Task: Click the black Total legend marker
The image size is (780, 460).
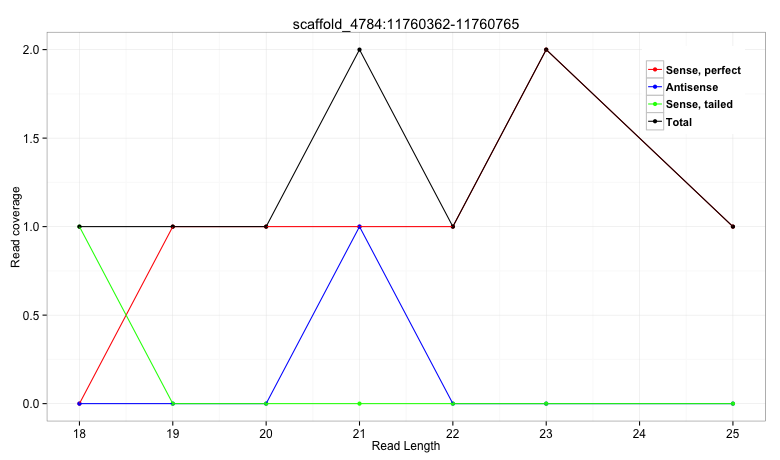Action: 655,122
